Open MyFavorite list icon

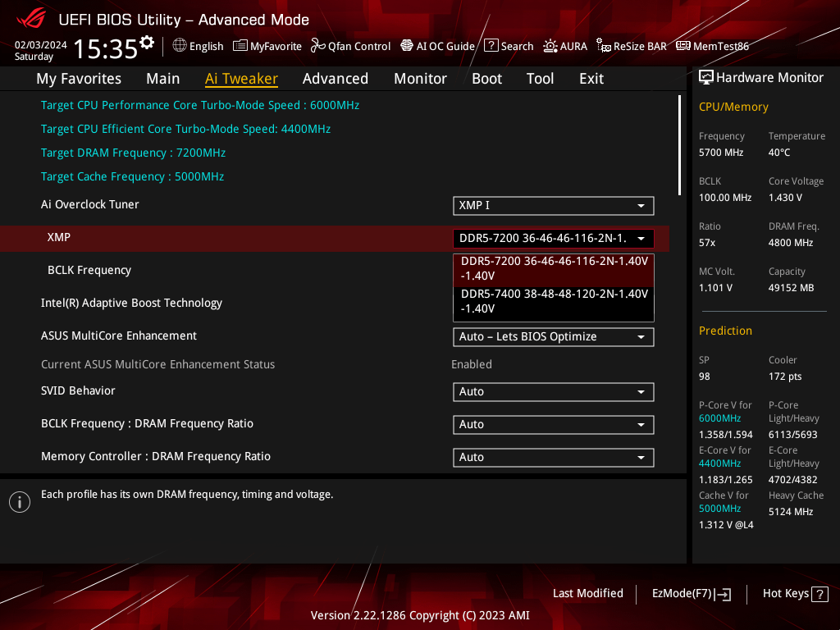(240, 46)
